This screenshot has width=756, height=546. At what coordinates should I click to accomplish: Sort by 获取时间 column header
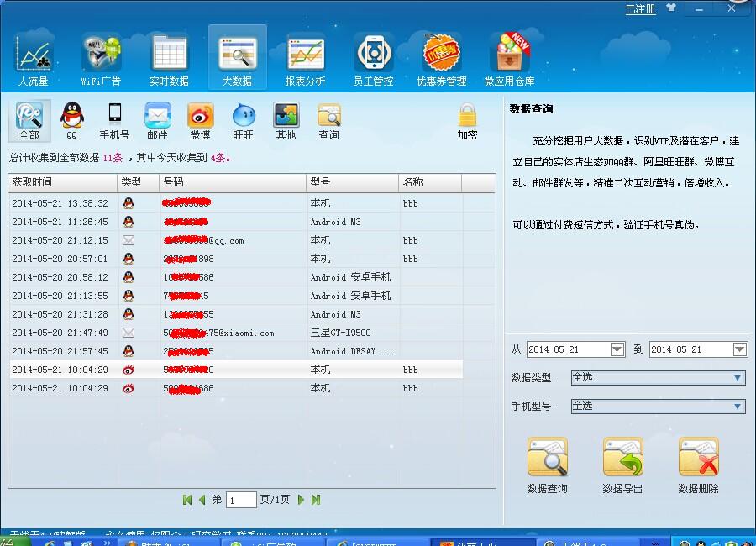pos(63,182)
